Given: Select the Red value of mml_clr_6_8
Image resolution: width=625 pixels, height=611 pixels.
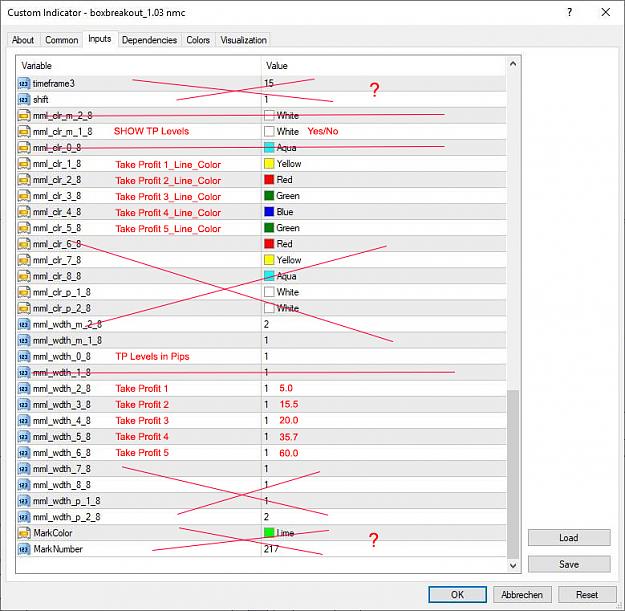Looking at the screenshot, I should click(x=285, y=244).
